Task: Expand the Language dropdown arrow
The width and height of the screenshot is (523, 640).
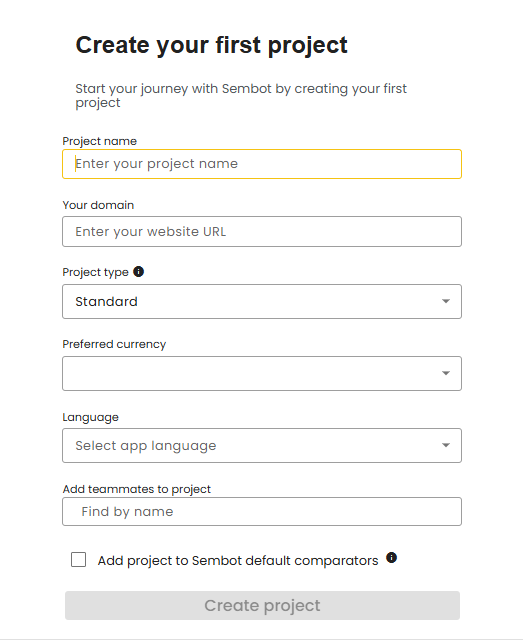Action: (446, 445)
